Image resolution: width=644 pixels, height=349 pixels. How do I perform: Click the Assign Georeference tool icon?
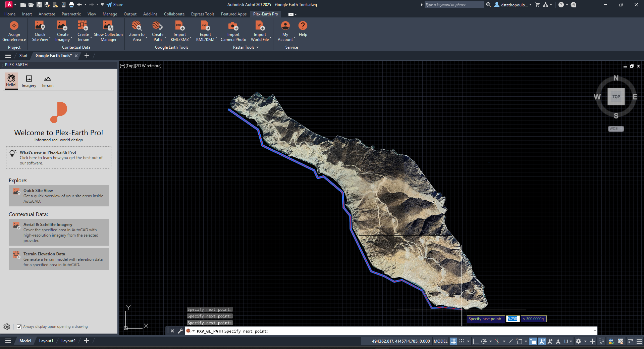point(14,26)
